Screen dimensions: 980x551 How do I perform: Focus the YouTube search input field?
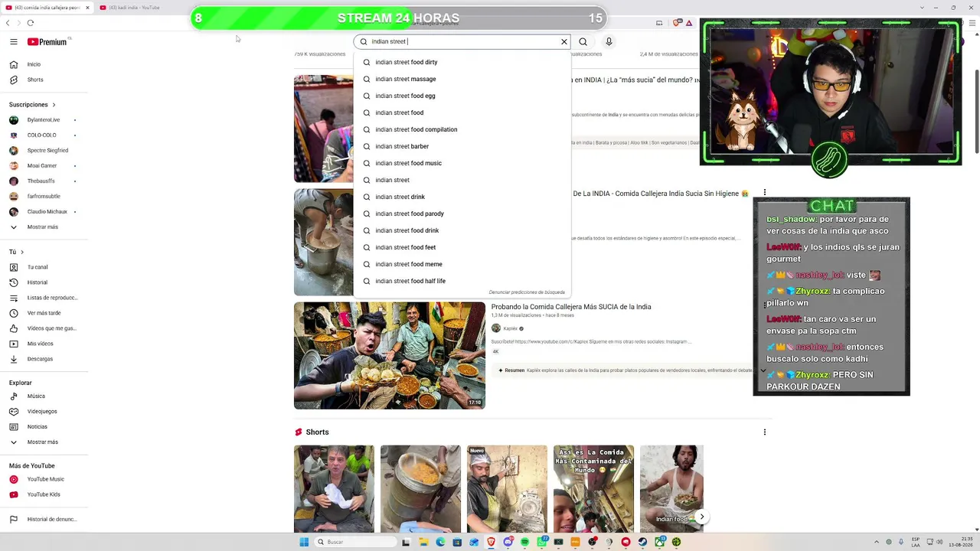[x=463, y=42]
